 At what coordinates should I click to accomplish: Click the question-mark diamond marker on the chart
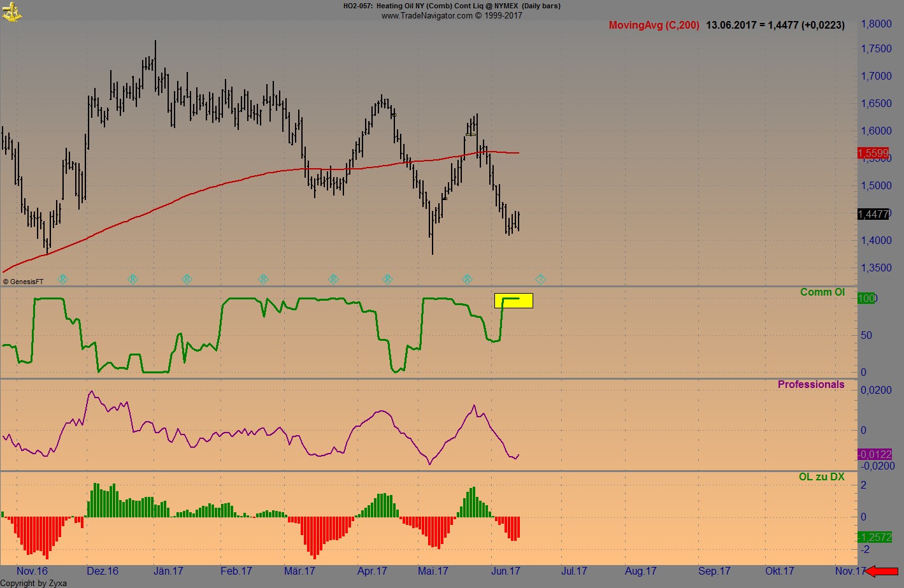(x=540, y=278)
